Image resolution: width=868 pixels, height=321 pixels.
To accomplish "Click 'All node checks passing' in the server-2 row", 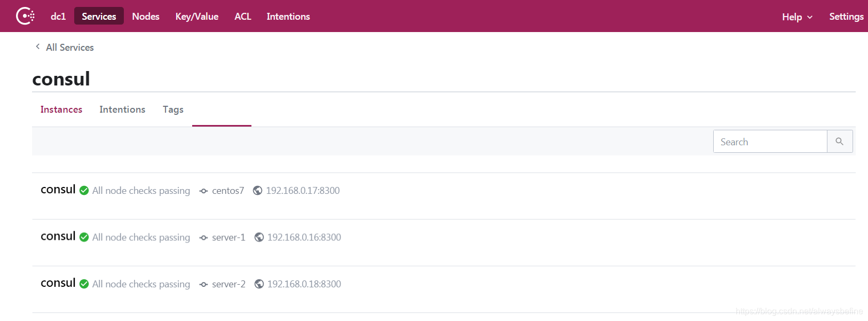I will click(141, 284).
